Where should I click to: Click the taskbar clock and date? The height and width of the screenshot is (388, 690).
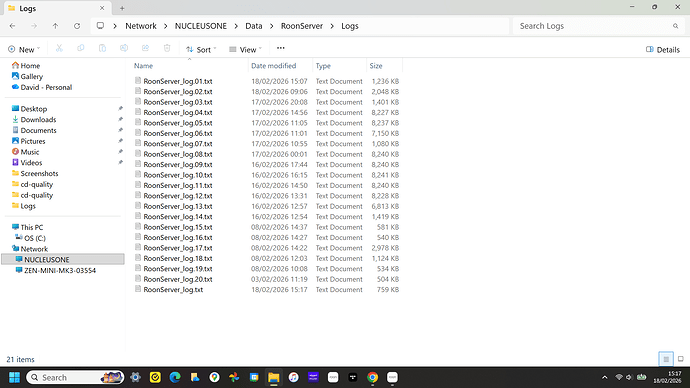tap(668, 377)
